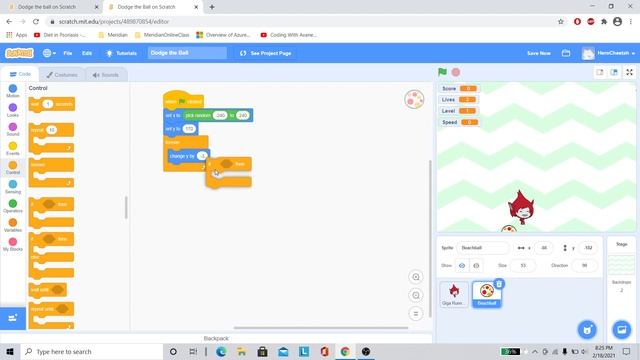Switch to the Code tab
This screenshot has width=640, height=360.
[x=20, y=74]
